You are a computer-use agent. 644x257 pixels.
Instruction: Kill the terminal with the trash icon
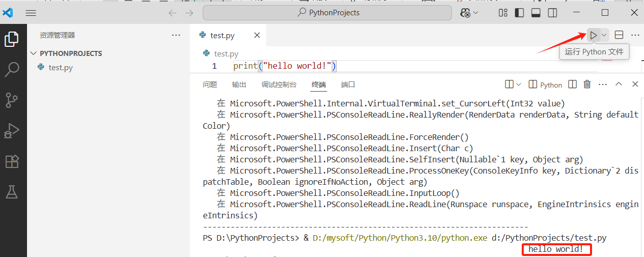coord(587,84)
